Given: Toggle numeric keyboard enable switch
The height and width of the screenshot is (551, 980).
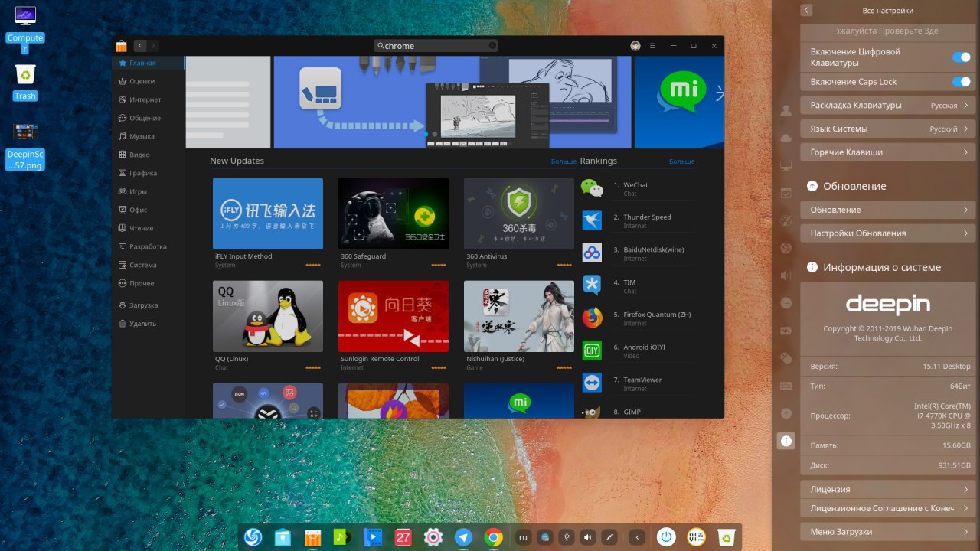Looking at the screenshot, I should [x=961, y=57].
